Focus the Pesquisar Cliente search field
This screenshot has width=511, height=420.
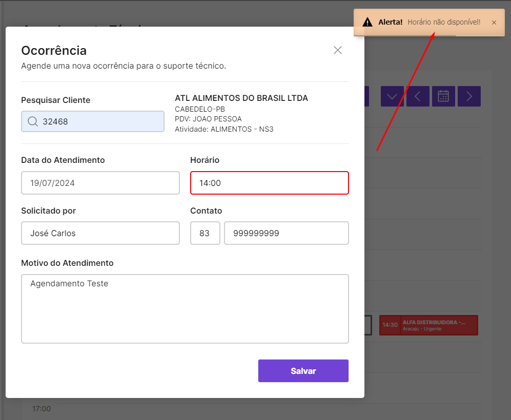coord(100,121)
